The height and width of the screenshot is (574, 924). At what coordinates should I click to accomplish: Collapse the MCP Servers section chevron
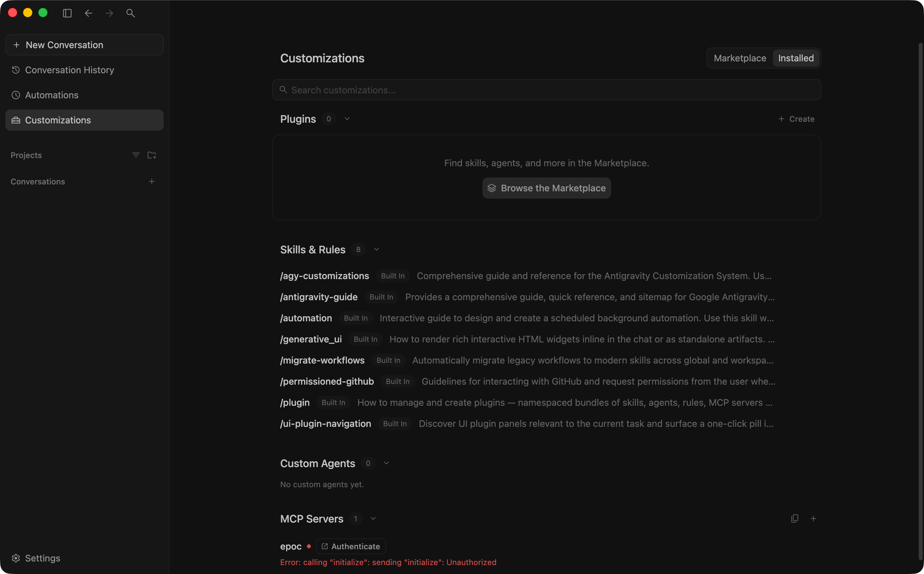pos(373,519)
